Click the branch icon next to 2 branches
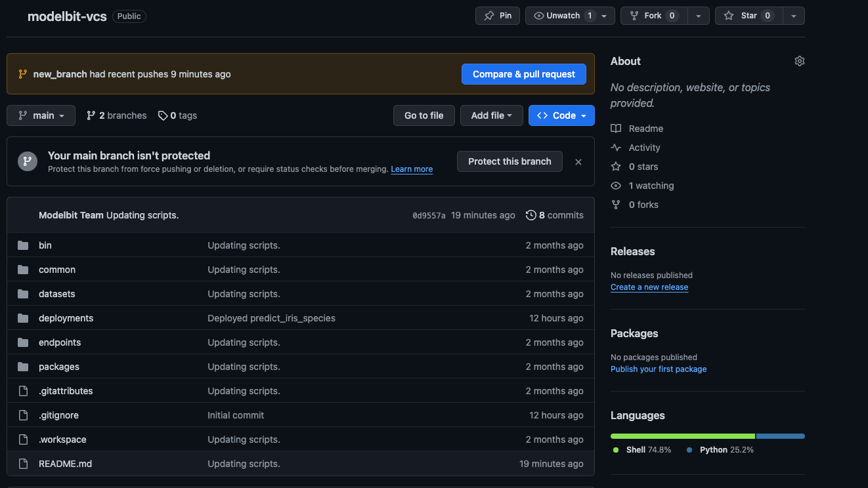 91,115
